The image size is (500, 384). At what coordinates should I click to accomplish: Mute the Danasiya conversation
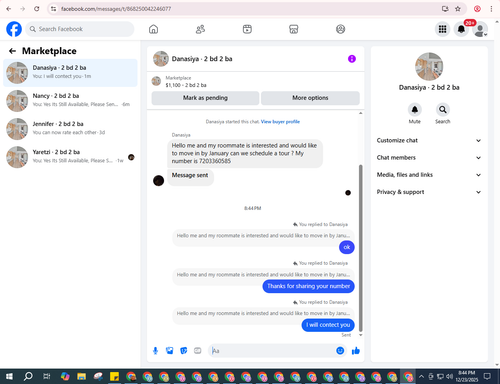click(415, 110)
